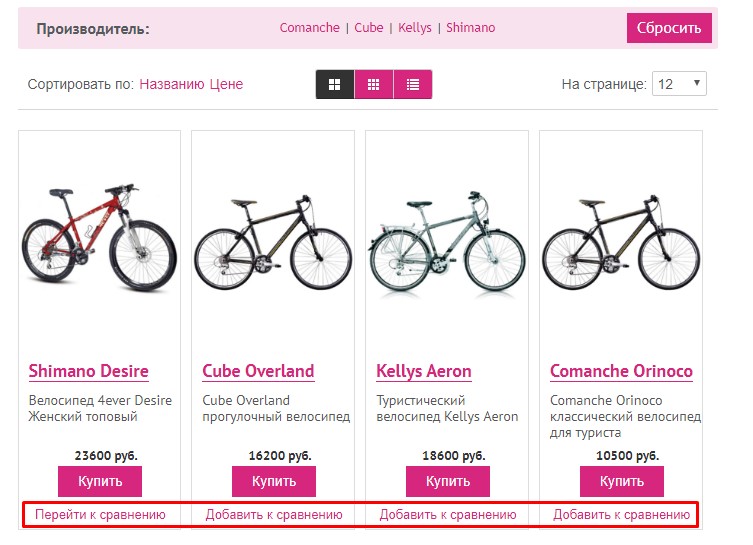Switch to small grid view icon

click(374, 85)
